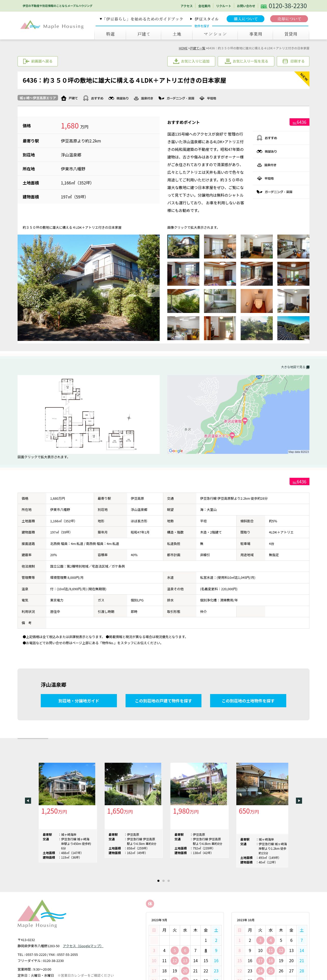Click the Google logo on the map
The height and width of the screenshot is (980, 327).
(176, 450)
